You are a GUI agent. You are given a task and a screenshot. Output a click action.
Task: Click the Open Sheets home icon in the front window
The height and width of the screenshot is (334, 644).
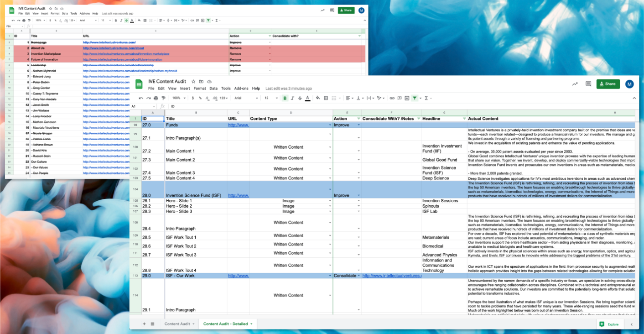tap(139, 84)
